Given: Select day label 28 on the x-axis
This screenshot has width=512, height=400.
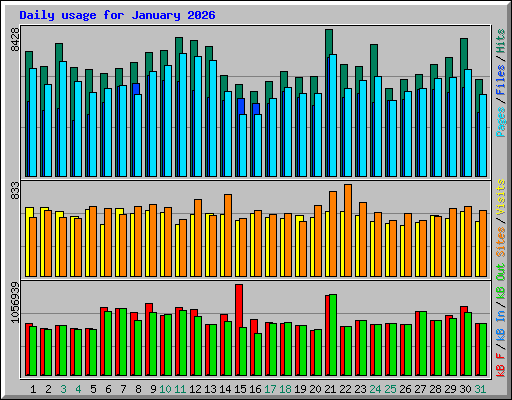Looking at the screenshot, I should click(x=435, y=389).
